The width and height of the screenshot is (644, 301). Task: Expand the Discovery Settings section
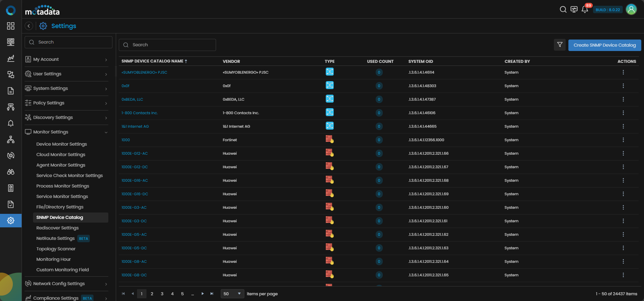pyautogui.click(x=66, y=118)
